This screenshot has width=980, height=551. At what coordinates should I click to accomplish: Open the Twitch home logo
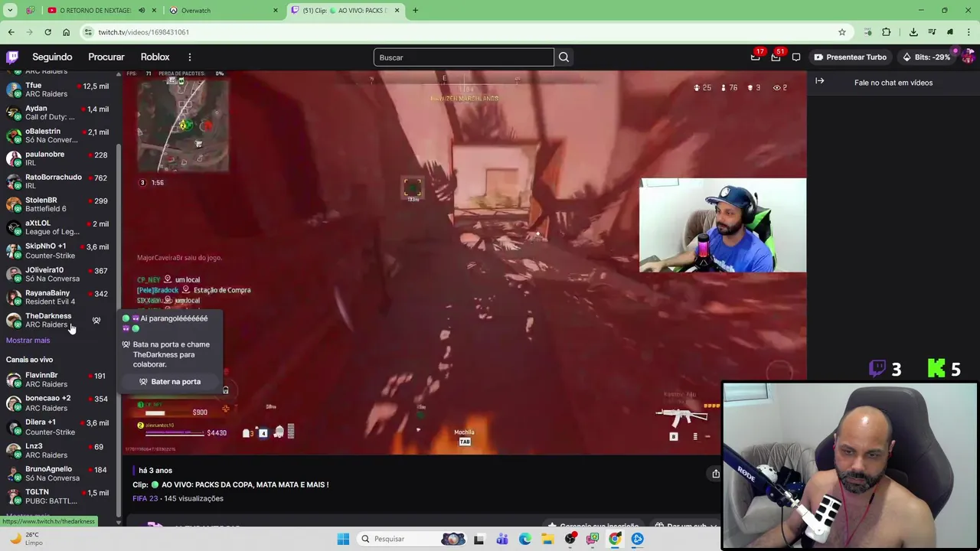coord(12,57)
